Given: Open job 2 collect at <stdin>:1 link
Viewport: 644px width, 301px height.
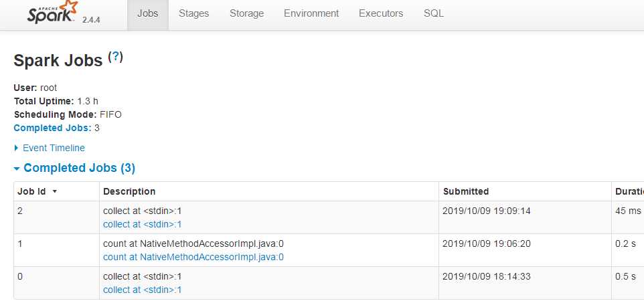Looking at the screenshot, I should click(x=142, y=224).
